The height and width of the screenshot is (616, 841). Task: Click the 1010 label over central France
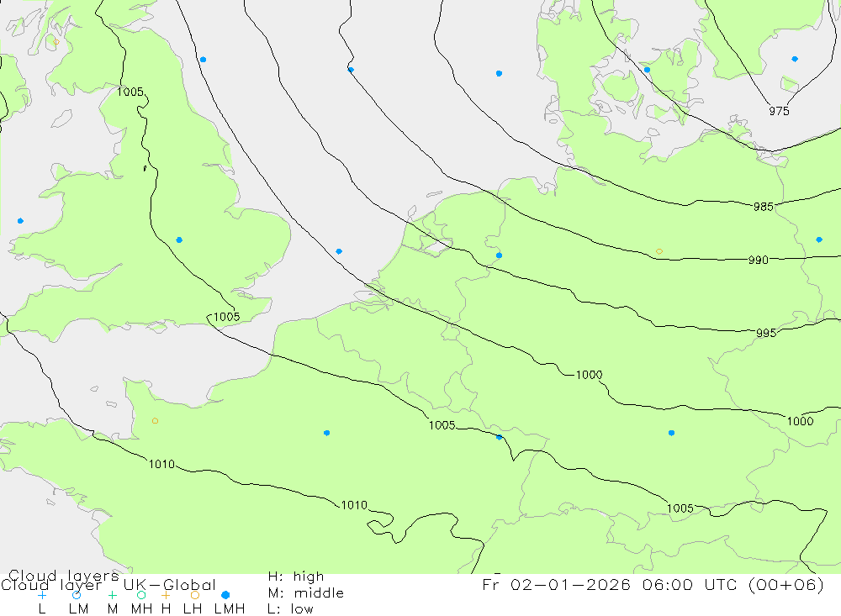[x=355, y=505]
